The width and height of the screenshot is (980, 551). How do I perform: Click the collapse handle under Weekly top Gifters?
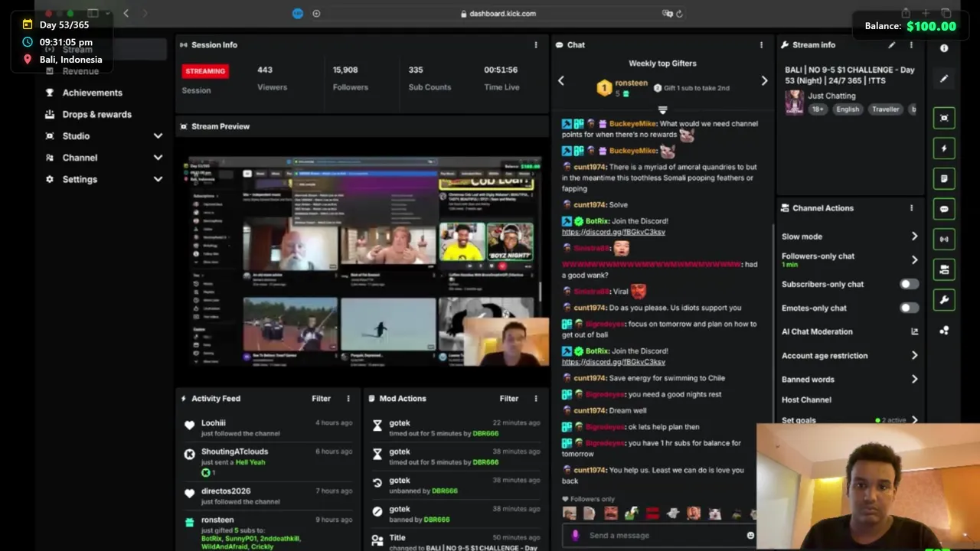click(x=662, y=110)
